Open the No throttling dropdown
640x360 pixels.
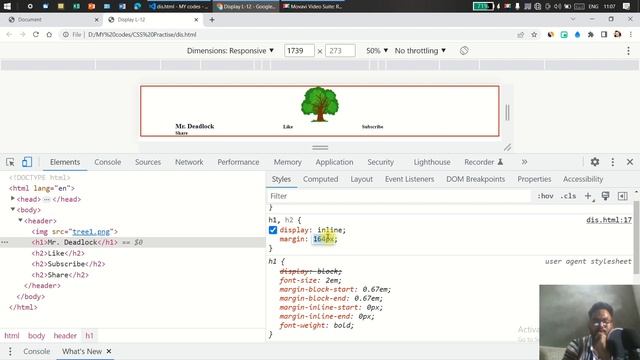point(420,51)
